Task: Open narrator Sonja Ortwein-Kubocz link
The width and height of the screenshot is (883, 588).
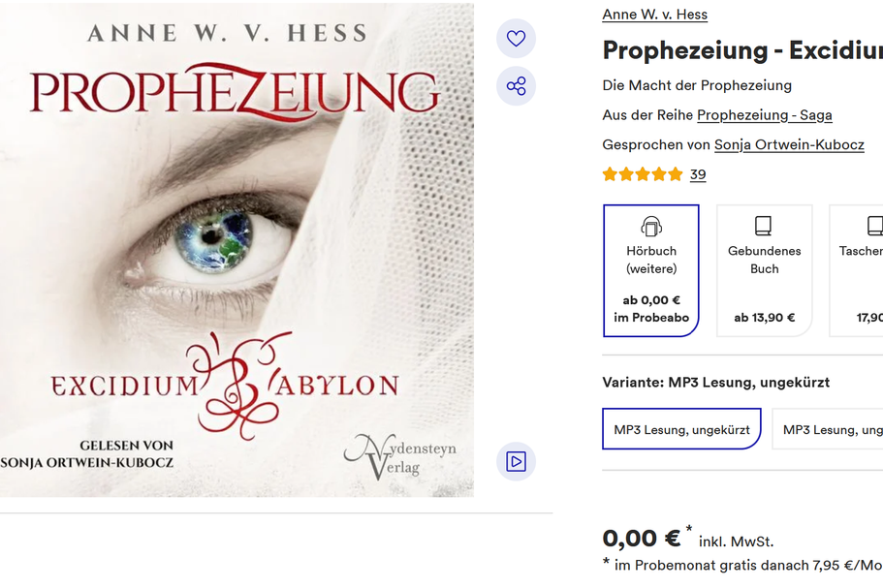Action: [789, 145]
